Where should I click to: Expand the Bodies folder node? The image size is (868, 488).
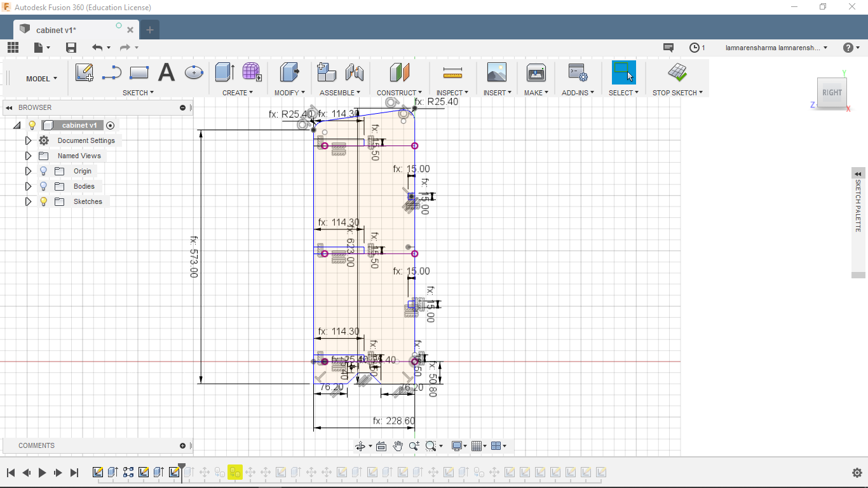tap(28, 186)
